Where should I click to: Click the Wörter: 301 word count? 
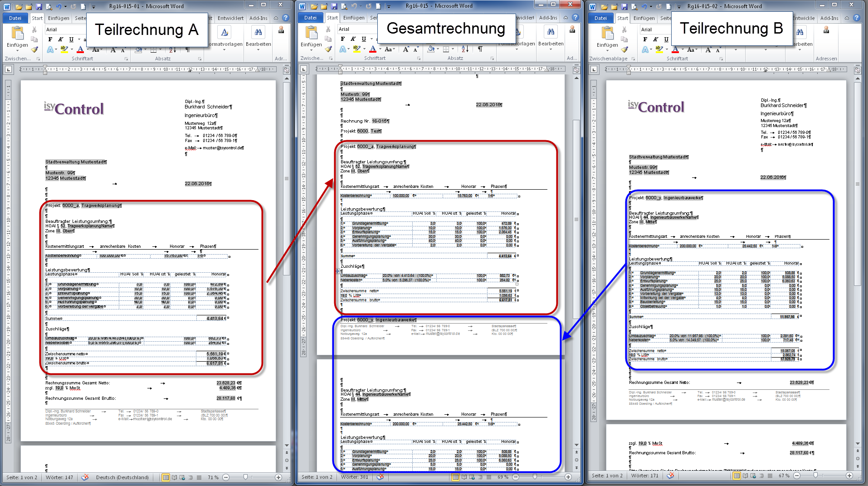354,477
